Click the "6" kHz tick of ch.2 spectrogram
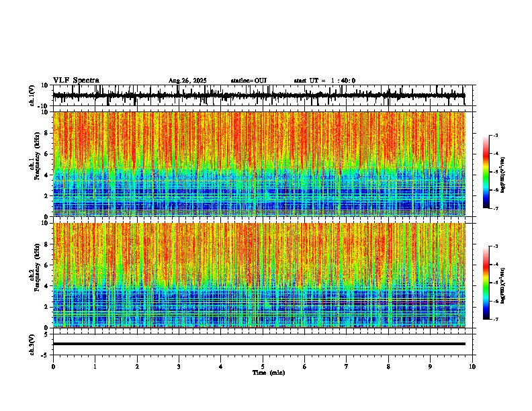The image size is (532, 411). coord(47,265)
